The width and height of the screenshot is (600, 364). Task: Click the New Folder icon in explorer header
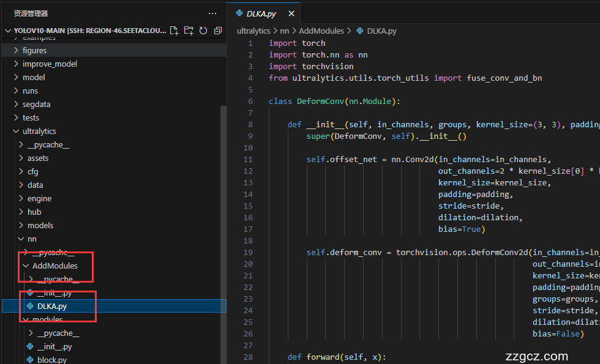pos(189,31)
